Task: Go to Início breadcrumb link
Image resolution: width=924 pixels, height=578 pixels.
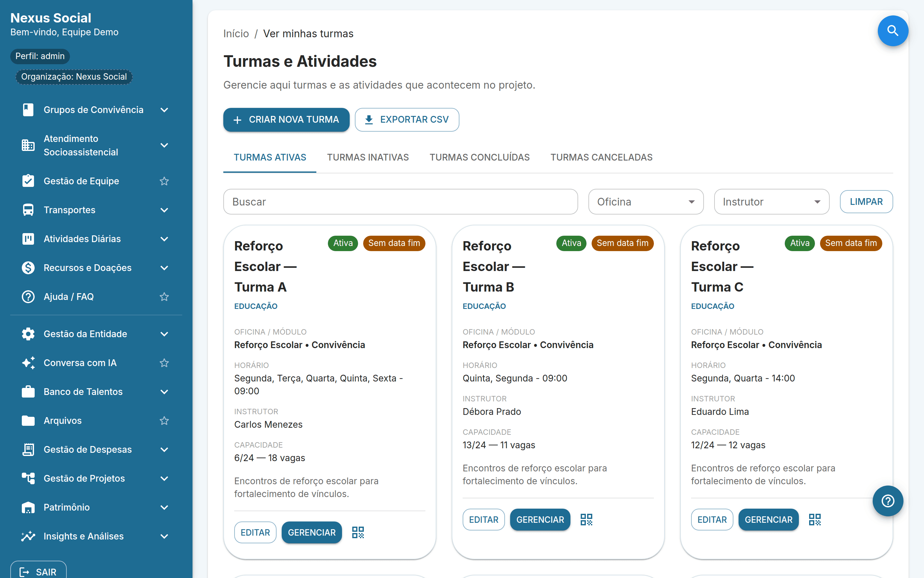Action: [x=236, y=34]
